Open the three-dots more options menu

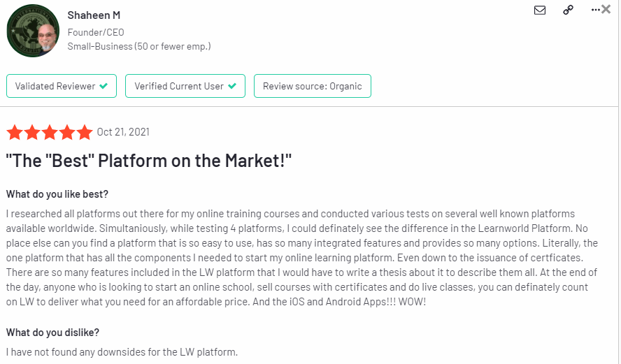coord(595,10)
